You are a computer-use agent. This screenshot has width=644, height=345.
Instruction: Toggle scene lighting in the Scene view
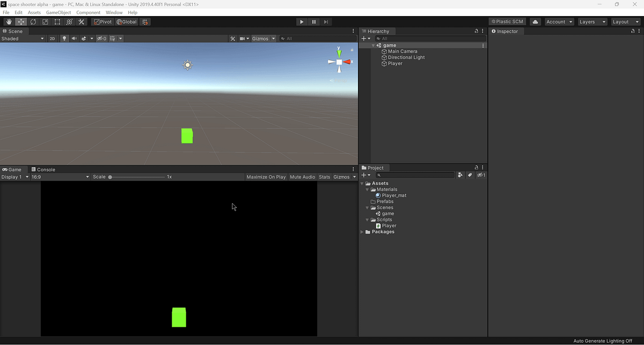(64, 38)
